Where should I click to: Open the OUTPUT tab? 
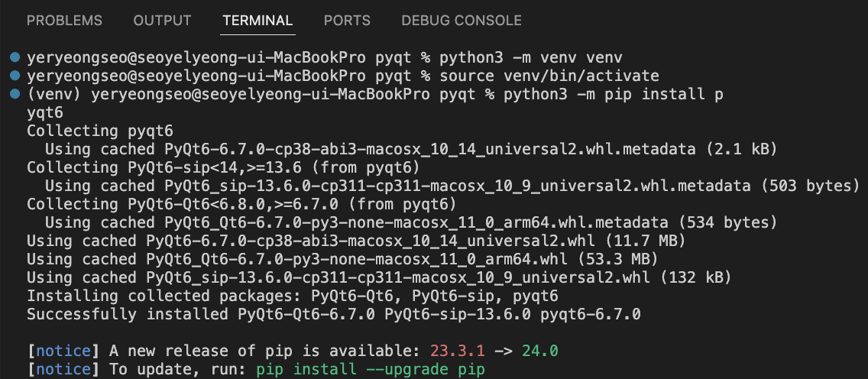click(162, 21)
